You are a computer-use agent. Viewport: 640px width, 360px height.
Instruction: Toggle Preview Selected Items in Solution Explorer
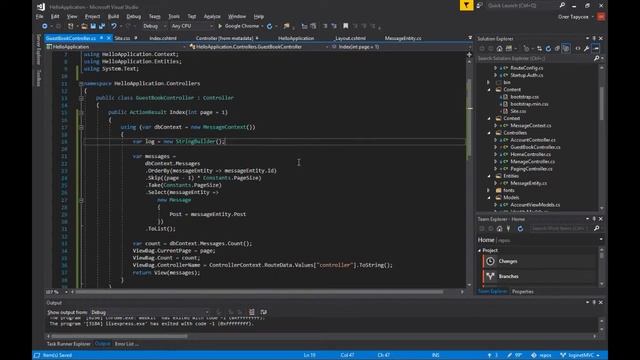point(596,49)
